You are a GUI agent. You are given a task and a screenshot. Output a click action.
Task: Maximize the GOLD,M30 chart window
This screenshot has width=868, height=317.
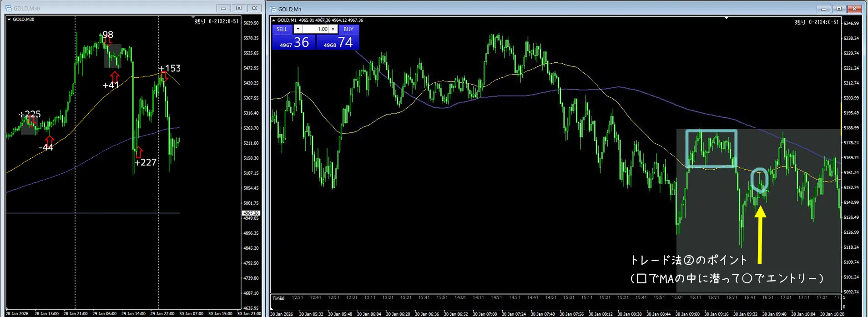click(x=239, y=8)
